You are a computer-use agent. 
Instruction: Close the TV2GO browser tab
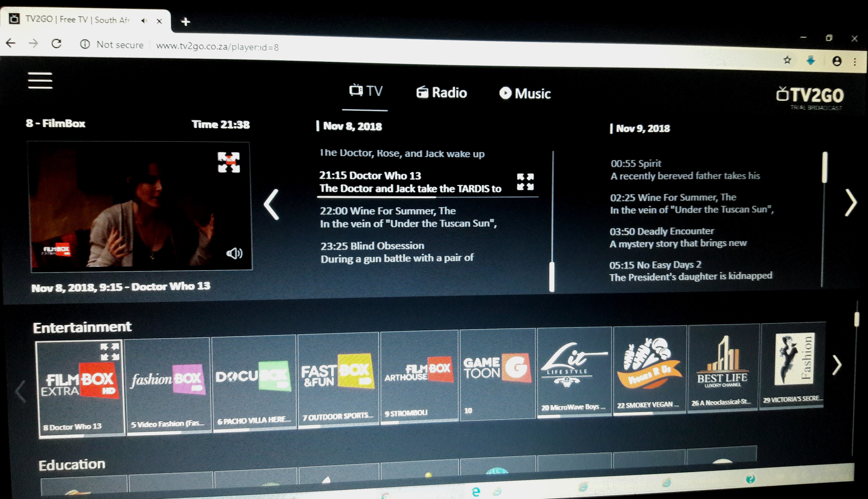[x=159, y=21]
